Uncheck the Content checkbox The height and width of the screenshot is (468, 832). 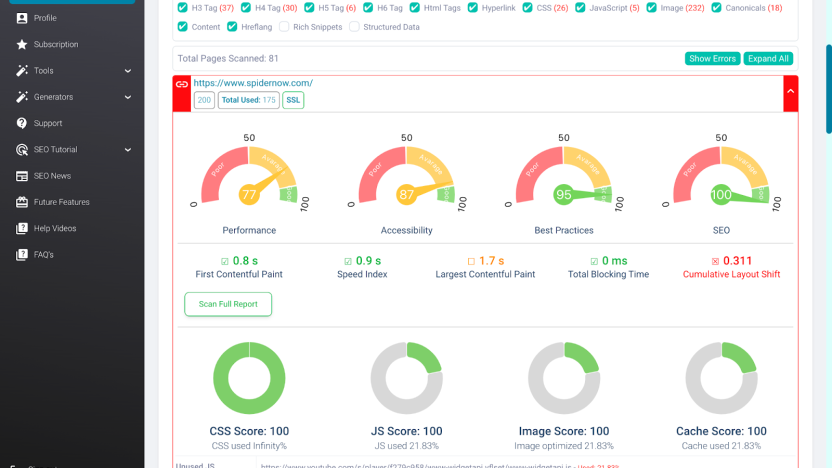tap(183, 27)
